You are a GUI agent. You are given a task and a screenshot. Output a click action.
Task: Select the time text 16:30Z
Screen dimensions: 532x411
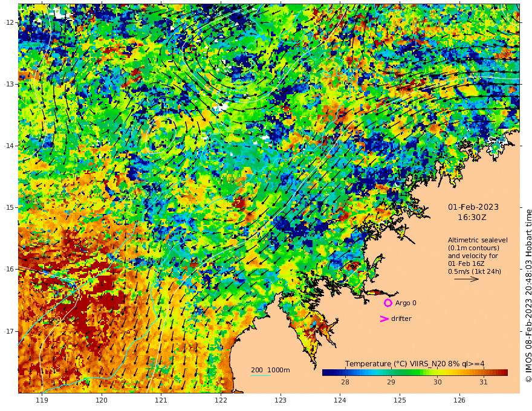[x=472, y=218]
